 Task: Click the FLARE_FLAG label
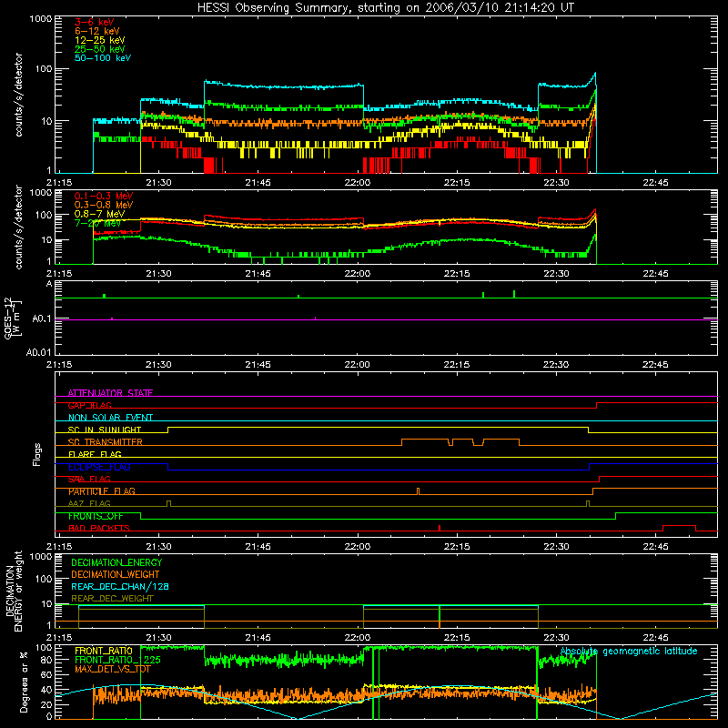[95, 454]
